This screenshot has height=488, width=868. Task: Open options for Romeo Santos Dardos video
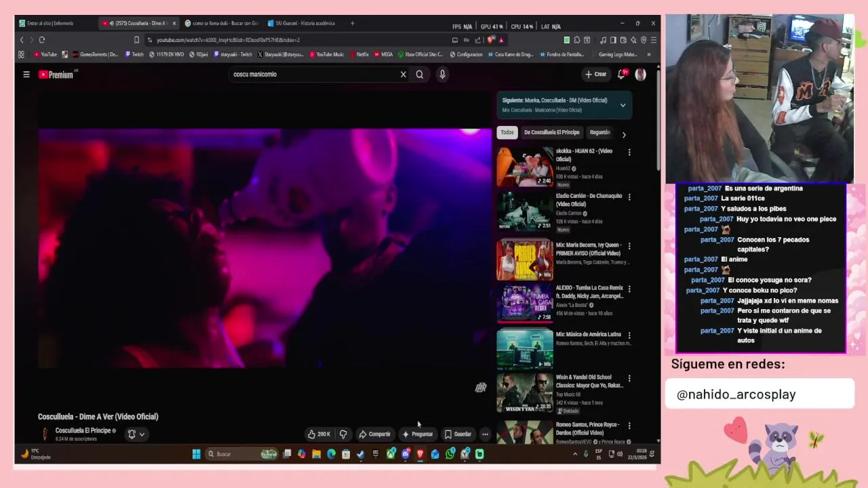click(x=629, y=426)
